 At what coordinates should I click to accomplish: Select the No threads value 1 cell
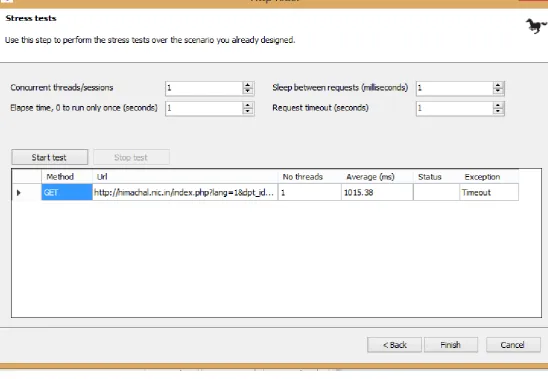(310, 192)
